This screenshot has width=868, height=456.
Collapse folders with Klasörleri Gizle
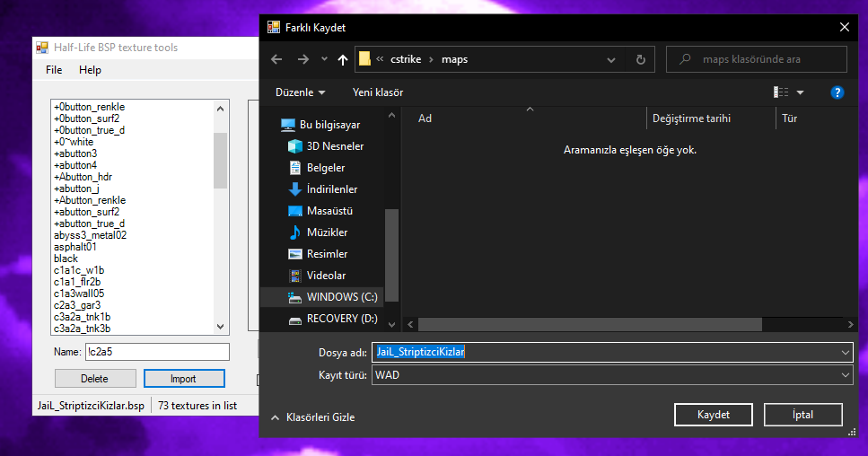[x=312, y=417]
